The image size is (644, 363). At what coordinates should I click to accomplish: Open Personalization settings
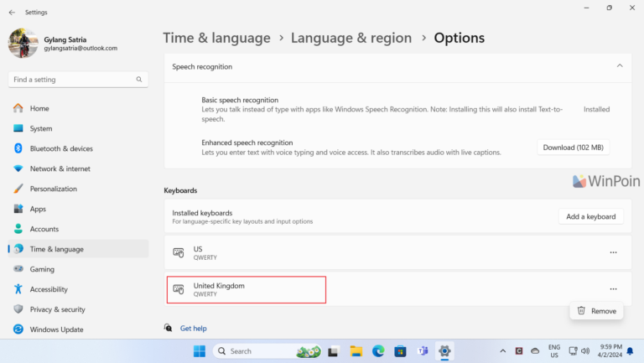coord(78,189)
